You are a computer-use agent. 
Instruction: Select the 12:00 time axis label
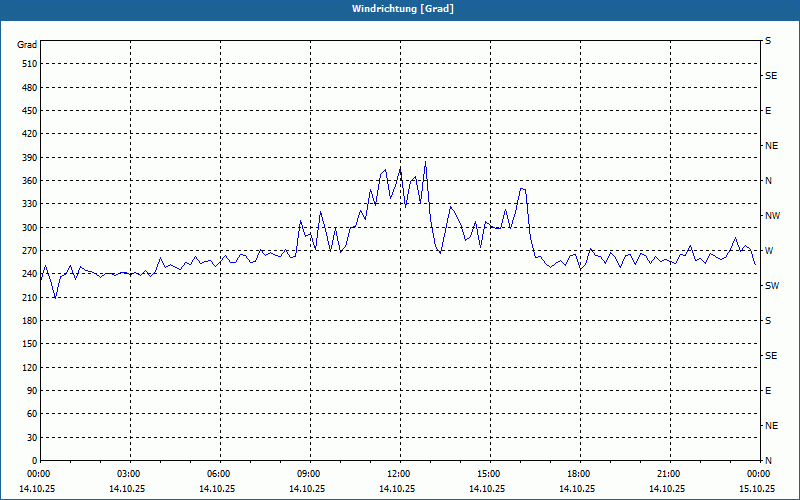[398, 474]
